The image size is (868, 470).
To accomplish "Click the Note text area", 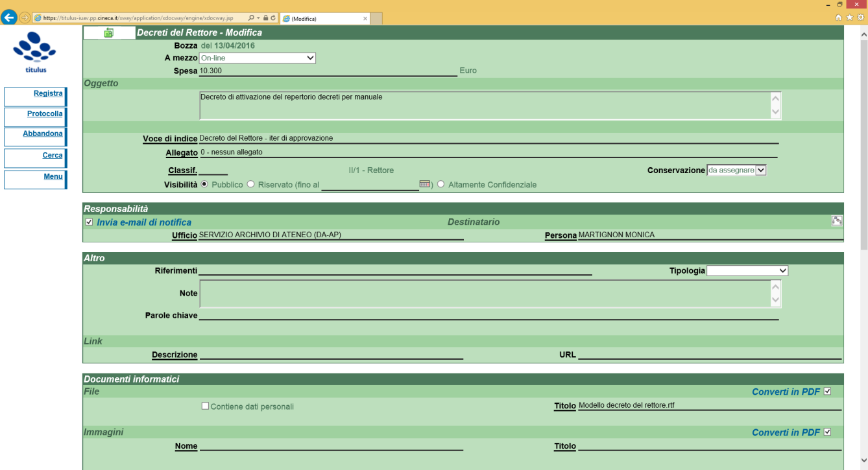I will [485, 293].
